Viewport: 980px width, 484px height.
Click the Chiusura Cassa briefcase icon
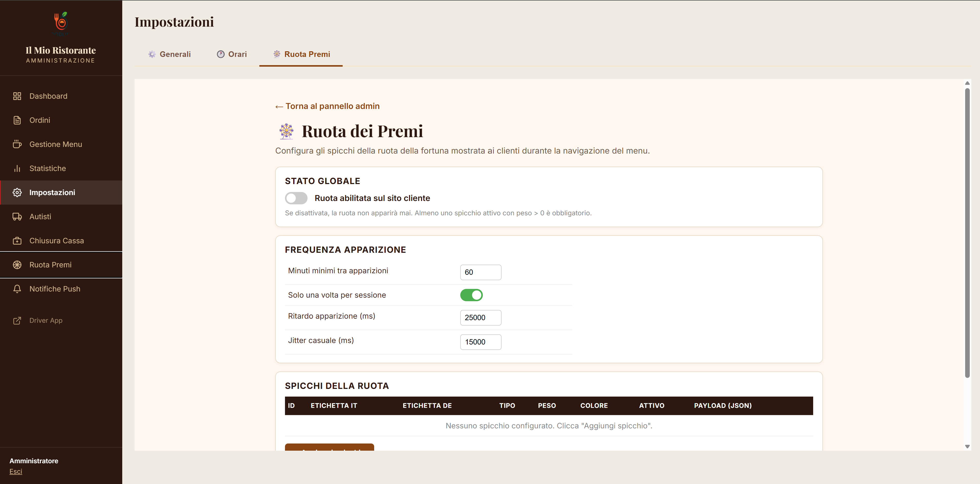pos(17,241)
